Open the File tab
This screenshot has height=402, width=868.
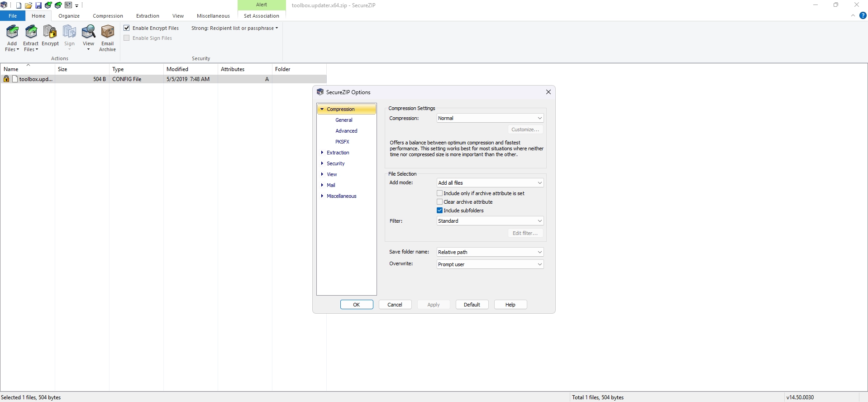pyautogui.click(x=13, y=16)
